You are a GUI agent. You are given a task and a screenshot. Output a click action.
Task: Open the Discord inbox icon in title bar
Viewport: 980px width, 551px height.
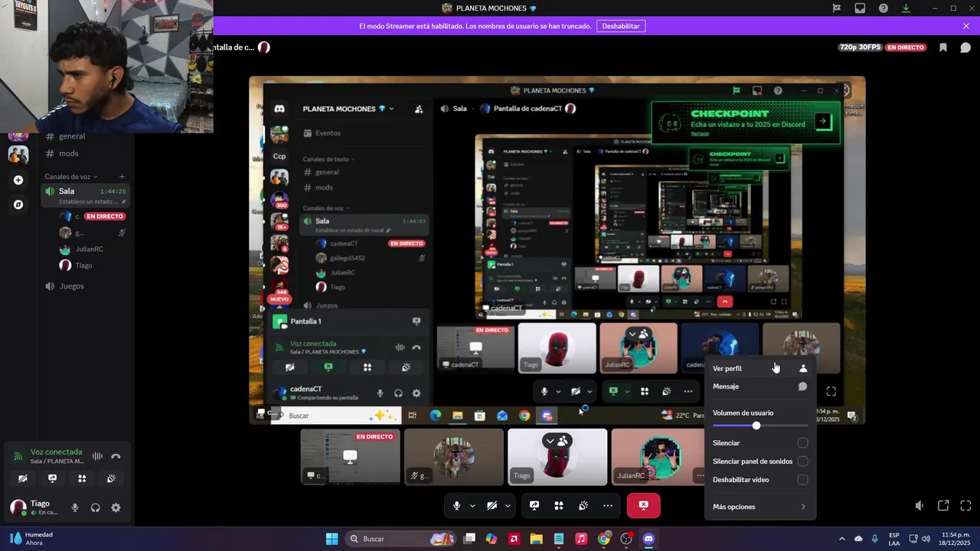pyautogui.click(x=860, y=8)
